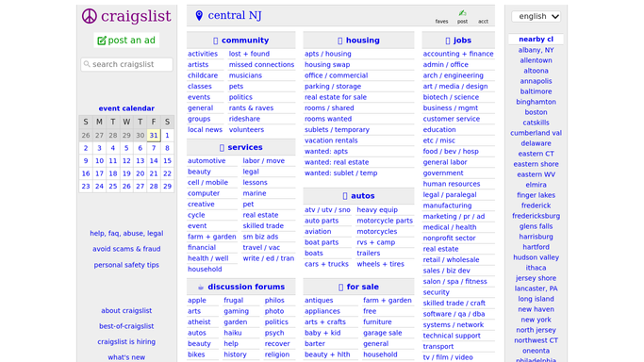Open the haiku discussion forum
Image resolution: width=644 pixels, height=362 pixels.
coord(233,333)
